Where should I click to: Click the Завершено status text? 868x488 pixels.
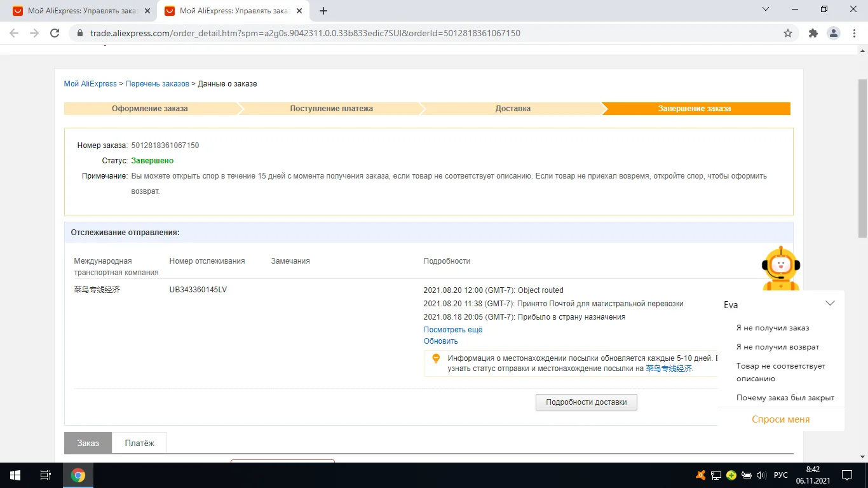[x=153, y=161]
